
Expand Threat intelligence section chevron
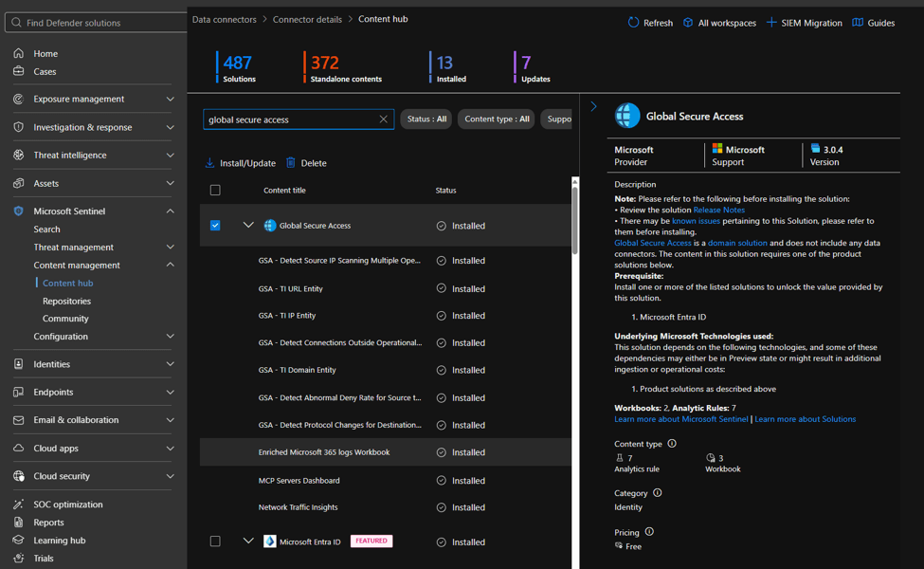[171, 156]
